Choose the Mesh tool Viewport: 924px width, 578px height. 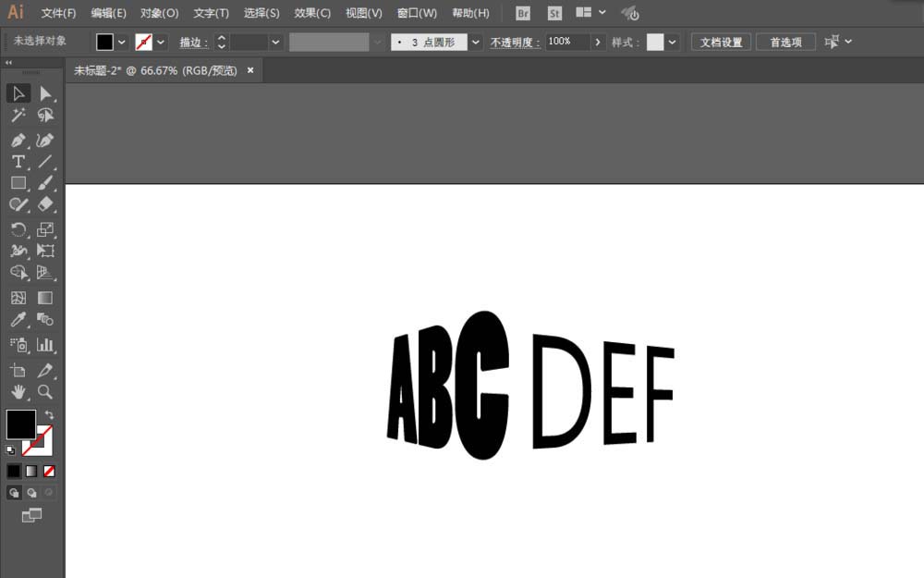[18, 298]
